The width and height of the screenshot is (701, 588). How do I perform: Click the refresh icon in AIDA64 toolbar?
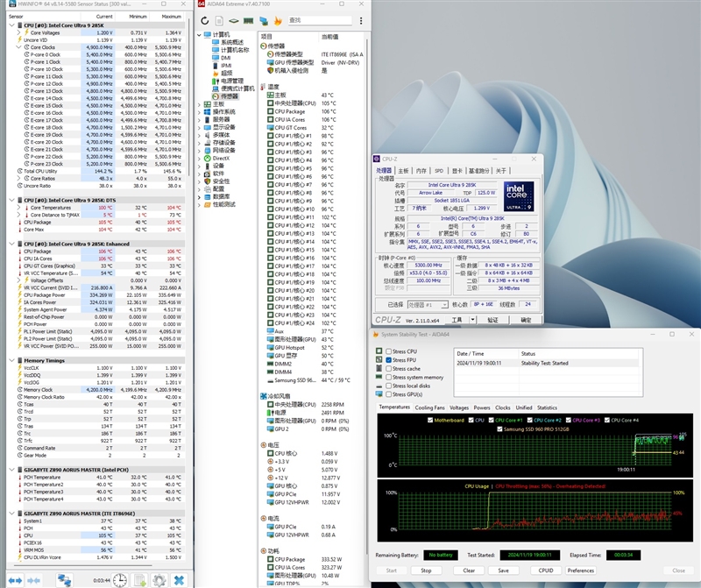point(205,19)
